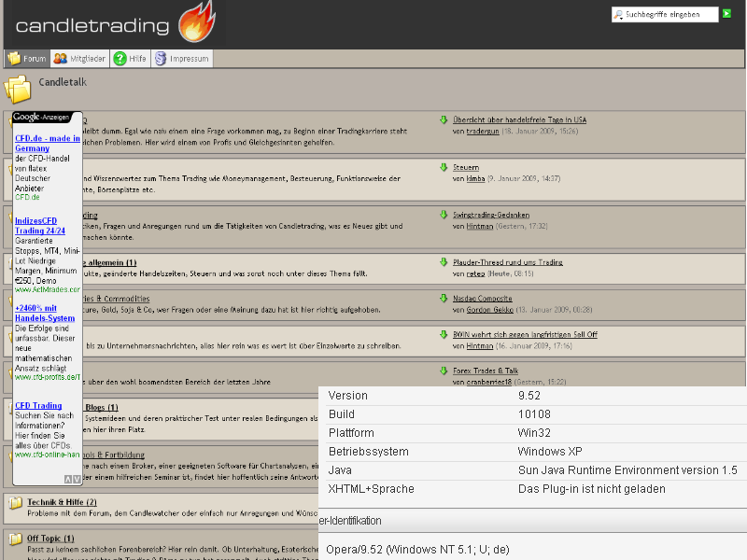Viewport: 747px width, 560px height.
Task: Click the Off Topic folder icon
Action: [x=15, y=539]
